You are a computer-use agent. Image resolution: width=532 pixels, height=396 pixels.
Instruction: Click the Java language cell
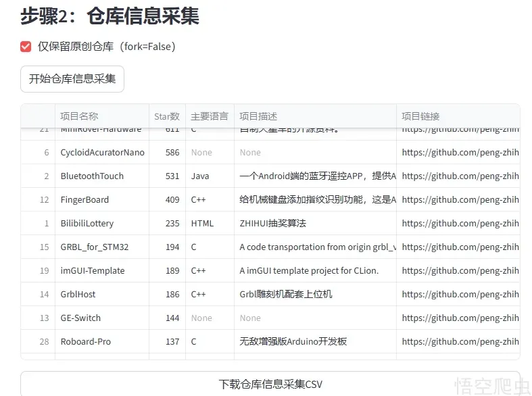(210, 176)
